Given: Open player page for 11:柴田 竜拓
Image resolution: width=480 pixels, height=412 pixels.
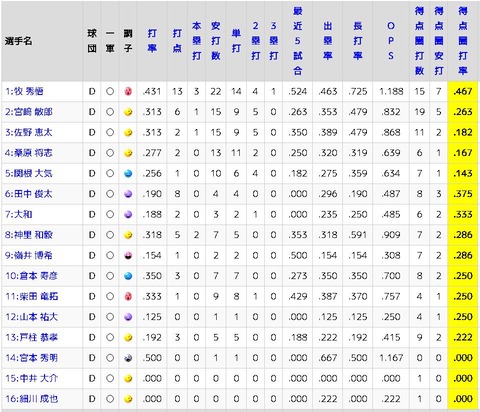Looking at the screenshot, I should (x=31, y=297).
